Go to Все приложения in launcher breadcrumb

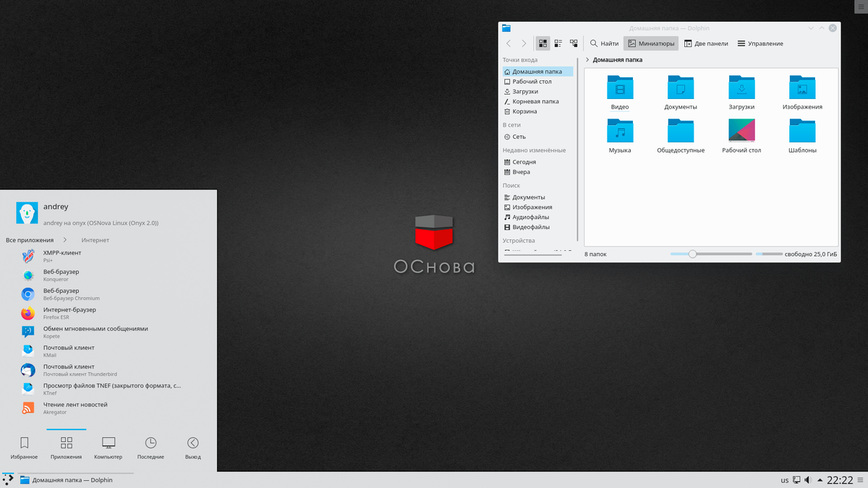click(30, 240)
